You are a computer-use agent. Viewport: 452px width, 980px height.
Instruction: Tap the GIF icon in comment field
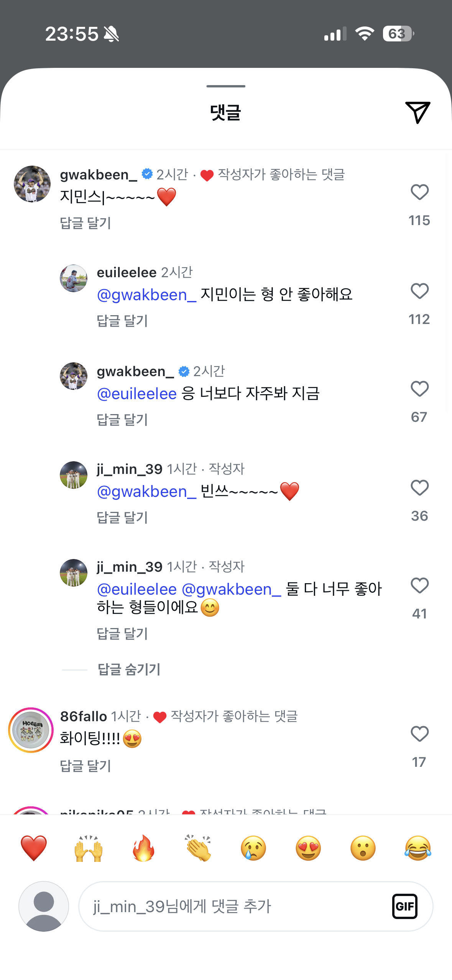(404, 906)
